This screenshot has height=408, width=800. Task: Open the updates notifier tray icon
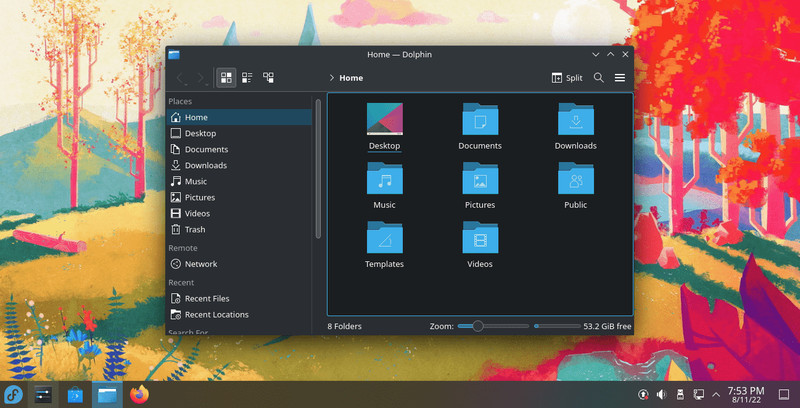click(643, 394)
